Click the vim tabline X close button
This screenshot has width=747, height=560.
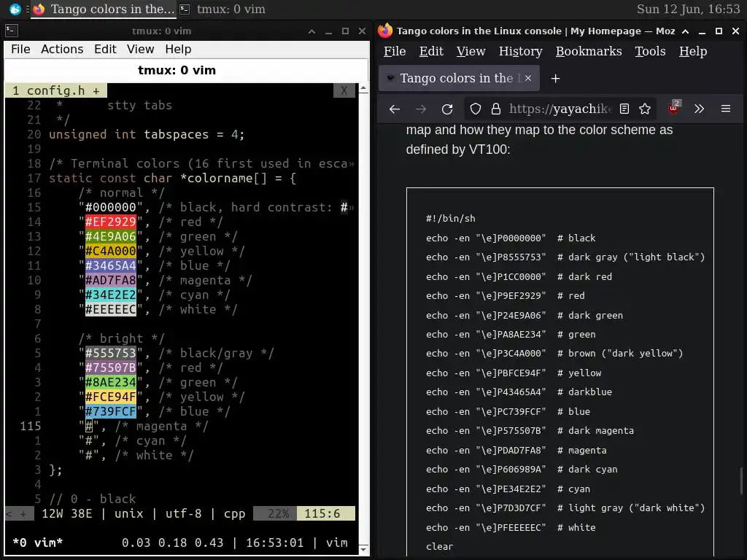click(344, 90)
